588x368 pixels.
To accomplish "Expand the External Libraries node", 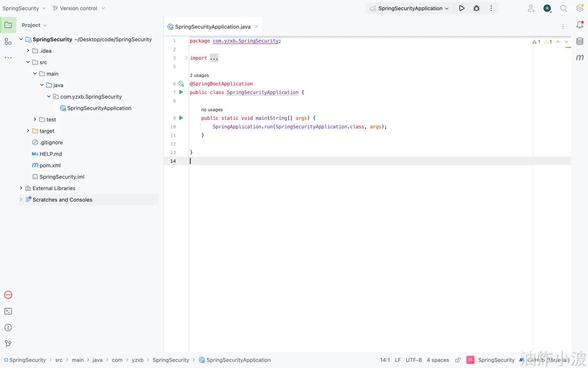I will coord(21,188).
